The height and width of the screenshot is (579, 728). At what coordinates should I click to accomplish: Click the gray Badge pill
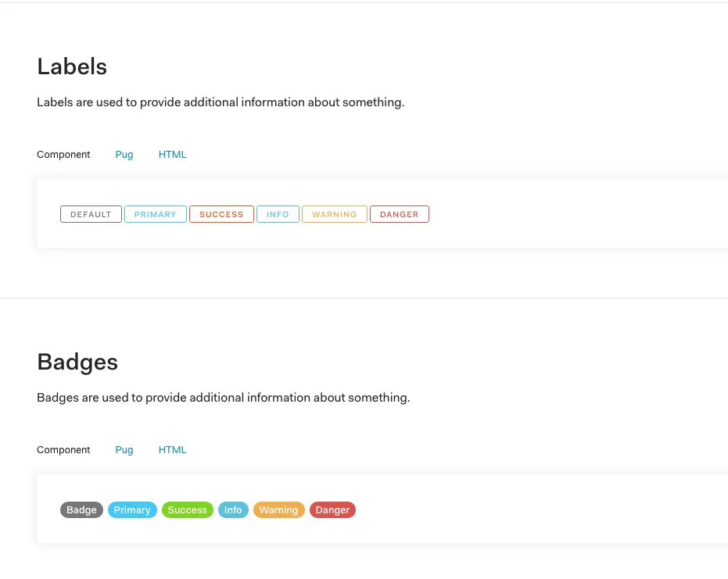tap(81, 509)
